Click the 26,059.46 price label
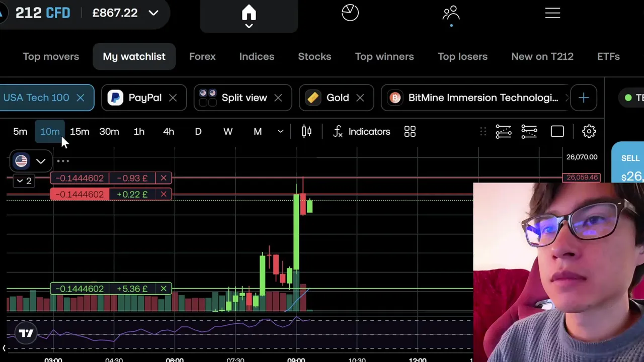This screenshot has height=362, width=644. 582,177
